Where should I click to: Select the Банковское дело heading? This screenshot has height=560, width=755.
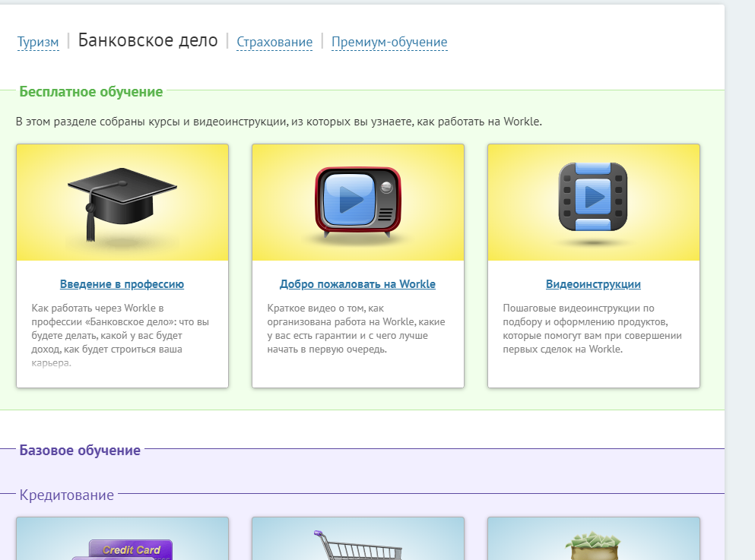click(149, 41)
